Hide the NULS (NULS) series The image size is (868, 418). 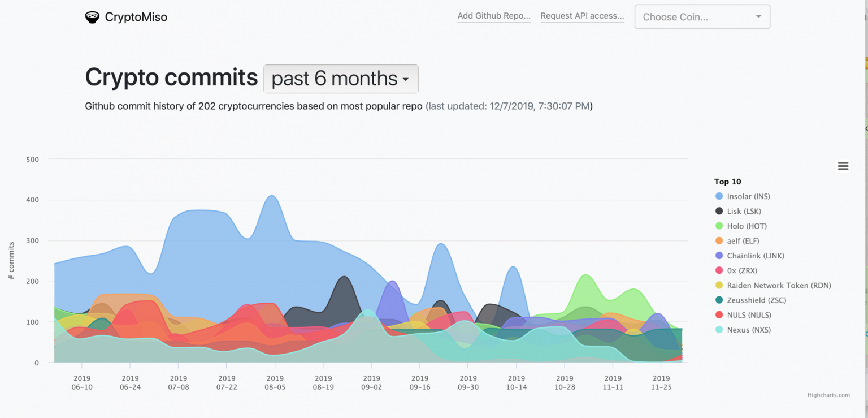click(743, 315)
